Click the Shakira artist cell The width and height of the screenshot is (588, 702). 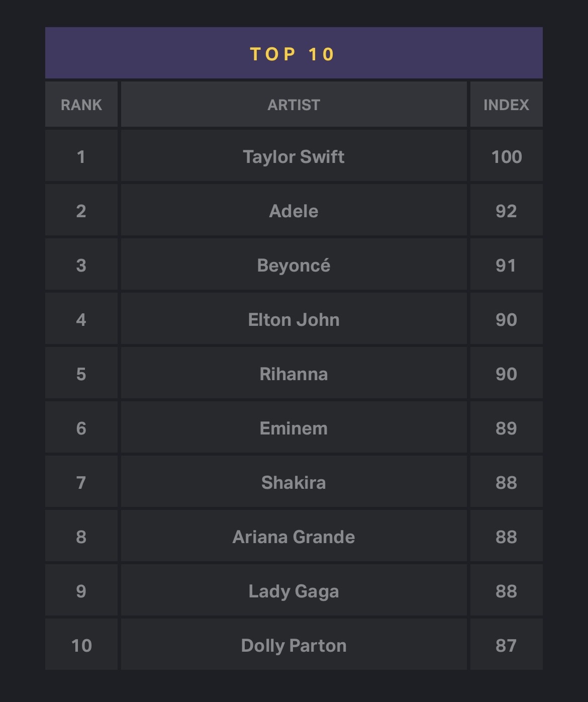click(x=294, y=482)
